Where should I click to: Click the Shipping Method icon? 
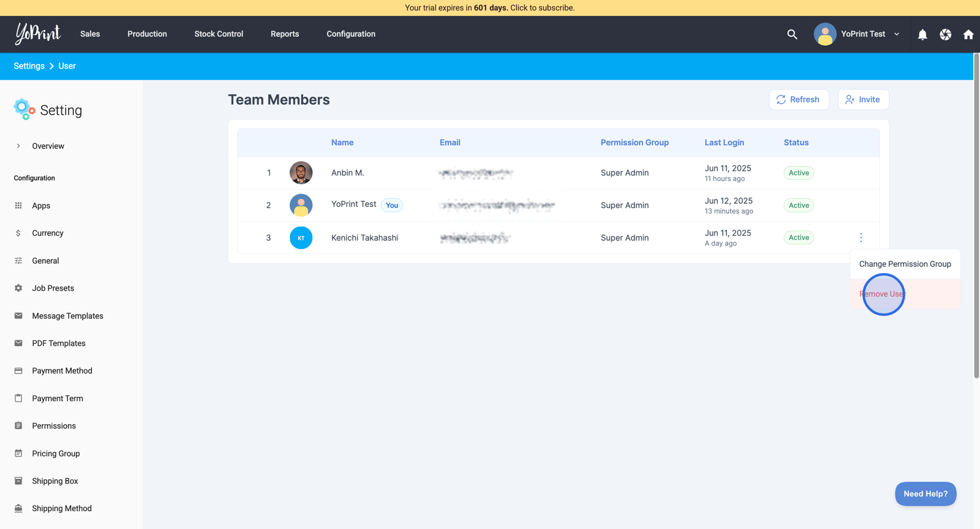[18, 508]
